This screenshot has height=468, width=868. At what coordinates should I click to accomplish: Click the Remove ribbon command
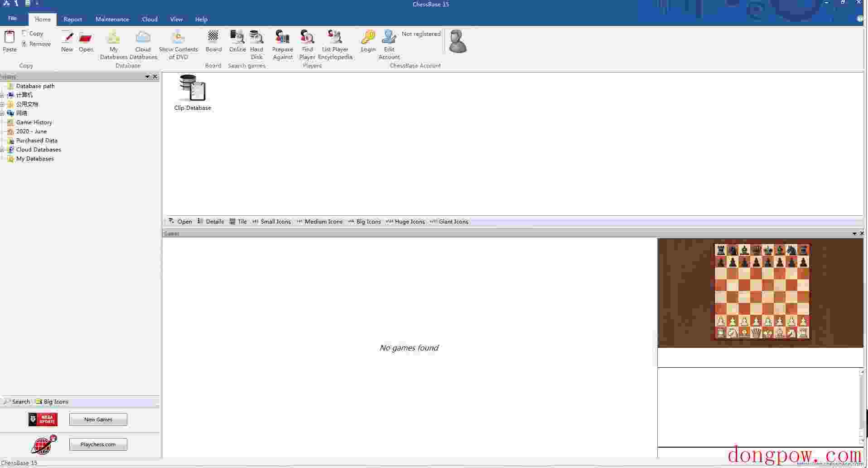[x=36, y=44]
